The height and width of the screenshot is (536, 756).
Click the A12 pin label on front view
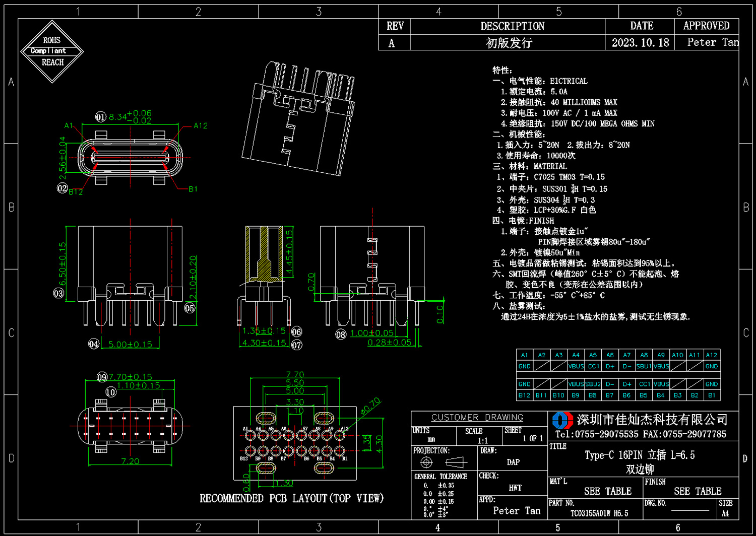point(201,125)
